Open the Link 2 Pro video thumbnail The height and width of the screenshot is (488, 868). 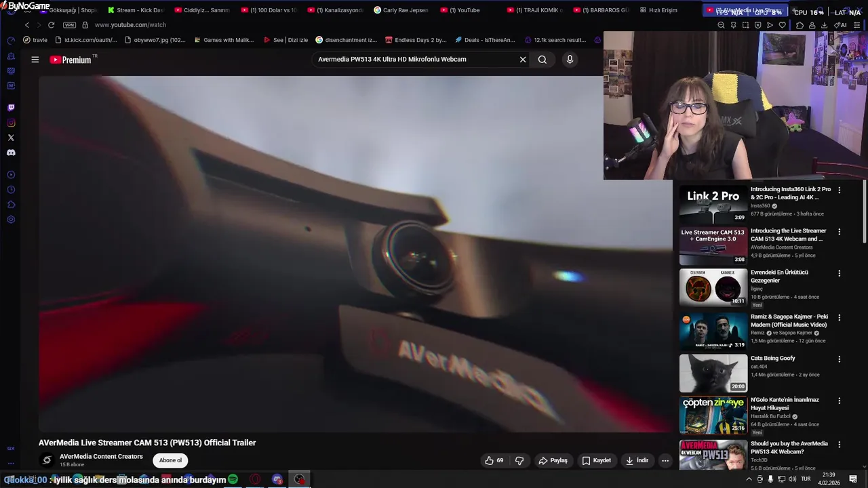(713, 204)
